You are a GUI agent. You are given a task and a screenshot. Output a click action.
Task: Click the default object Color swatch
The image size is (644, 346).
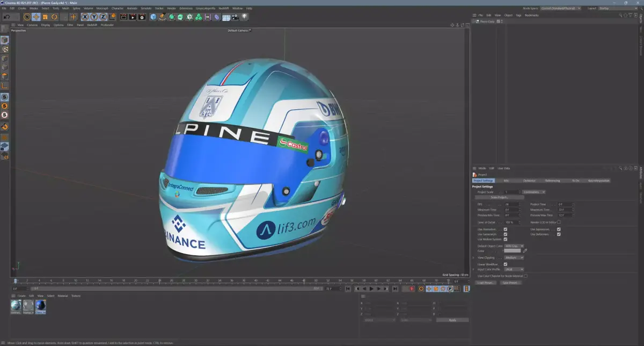pos(513,250)
